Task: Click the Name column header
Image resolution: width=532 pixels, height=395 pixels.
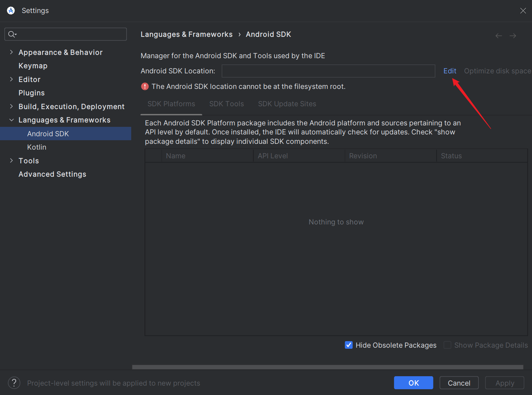Action: [207, 156]
